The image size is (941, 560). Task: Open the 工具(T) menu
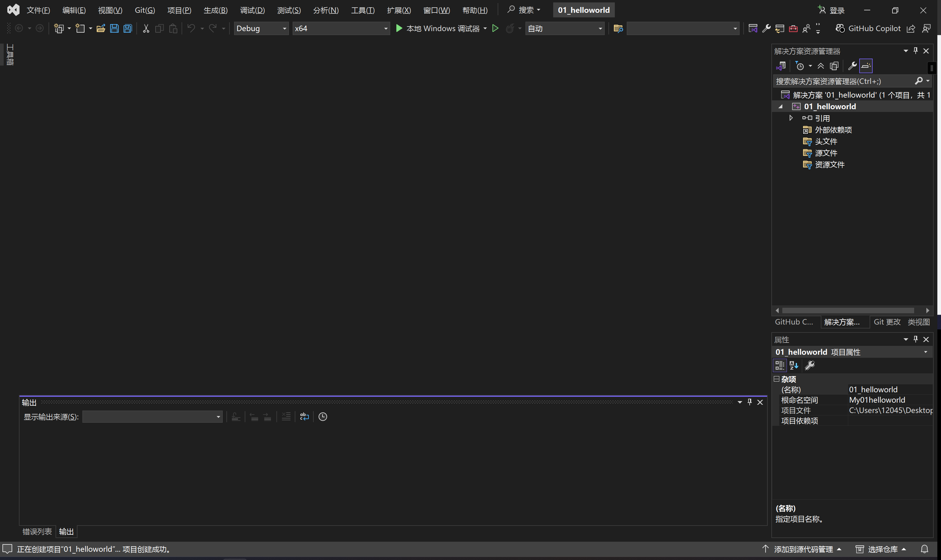pos(363,10)
